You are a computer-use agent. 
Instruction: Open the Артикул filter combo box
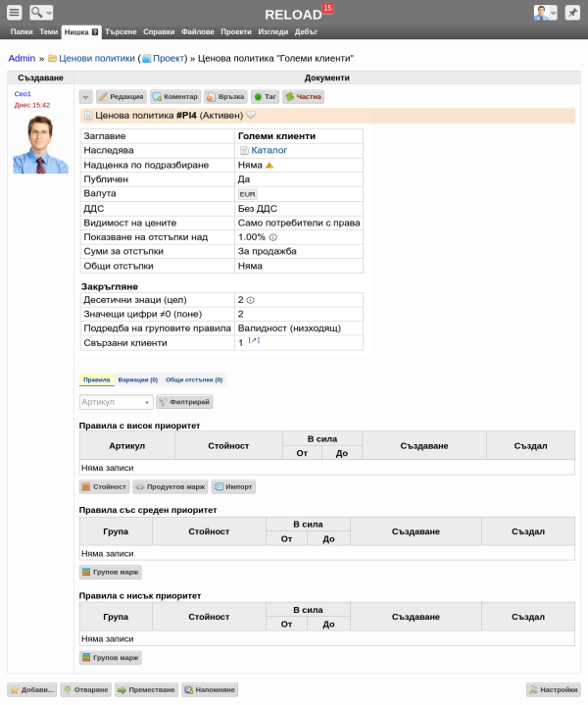[x=117, y=402]
